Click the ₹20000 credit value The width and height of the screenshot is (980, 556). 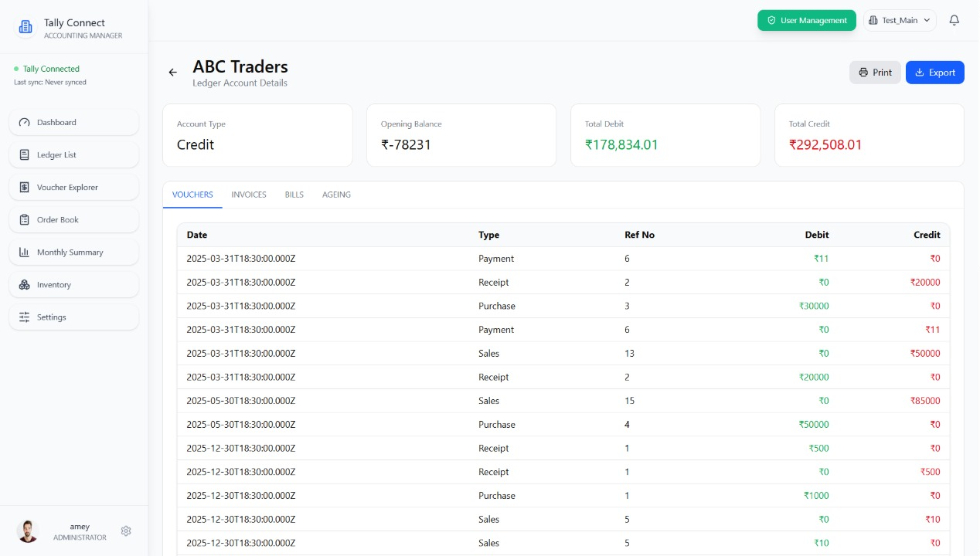925,283
